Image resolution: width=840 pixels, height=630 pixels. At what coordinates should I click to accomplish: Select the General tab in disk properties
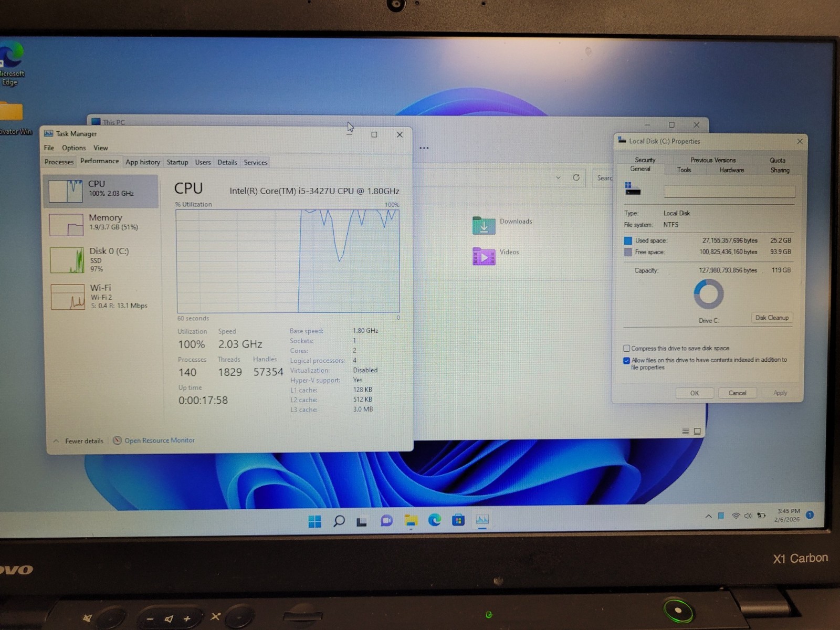640,169
